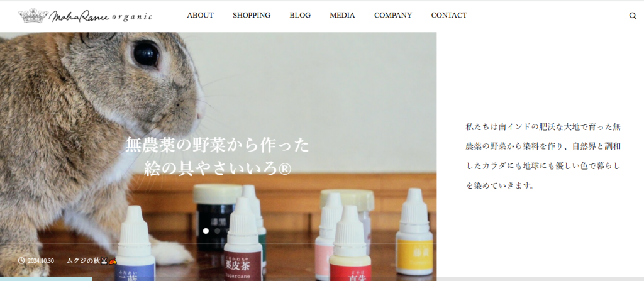This screenshot has width=644, height=281.
Task: Click the 2024.10.30 post date
Action: click(41, 260)
